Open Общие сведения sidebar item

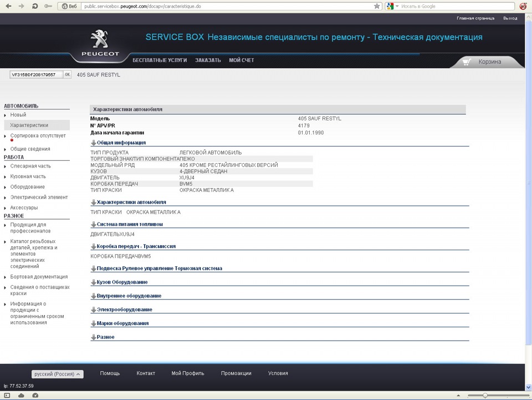tap(30, 149)
